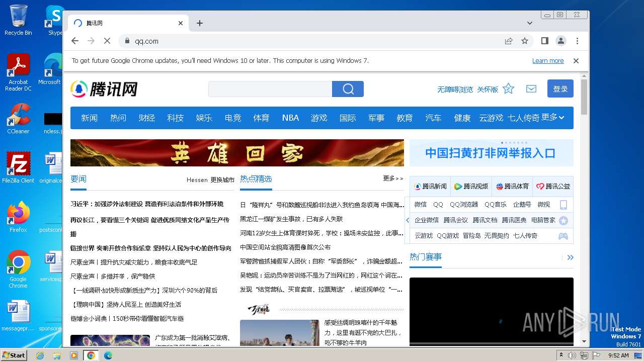Open NBA in navigation bar
The height and width of the screenshot is (362, 644).
[x=290, y=118]
